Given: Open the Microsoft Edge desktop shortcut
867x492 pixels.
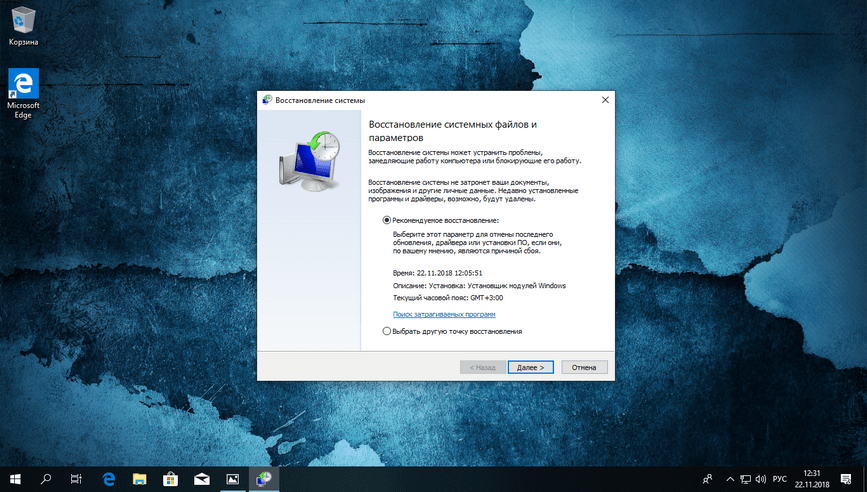Looking at the screenshot, I should [x=23, y=93].
